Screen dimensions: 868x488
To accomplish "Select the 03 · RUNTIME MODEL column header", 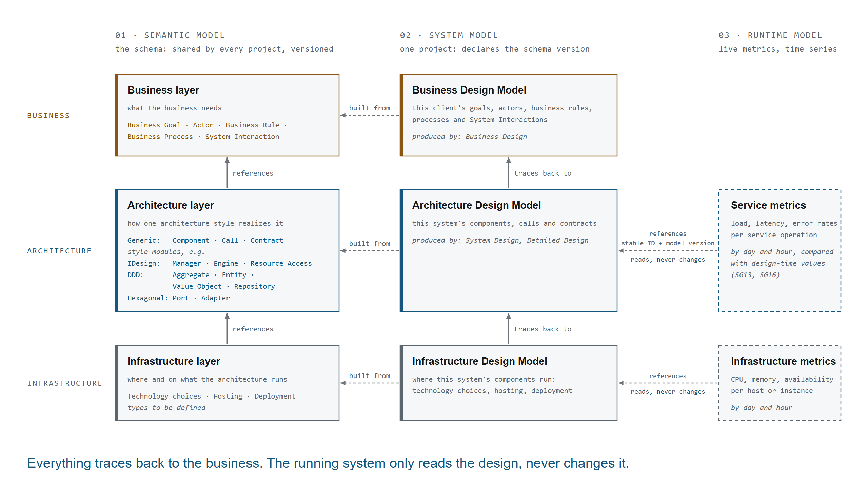I will (x=770, y=35).
